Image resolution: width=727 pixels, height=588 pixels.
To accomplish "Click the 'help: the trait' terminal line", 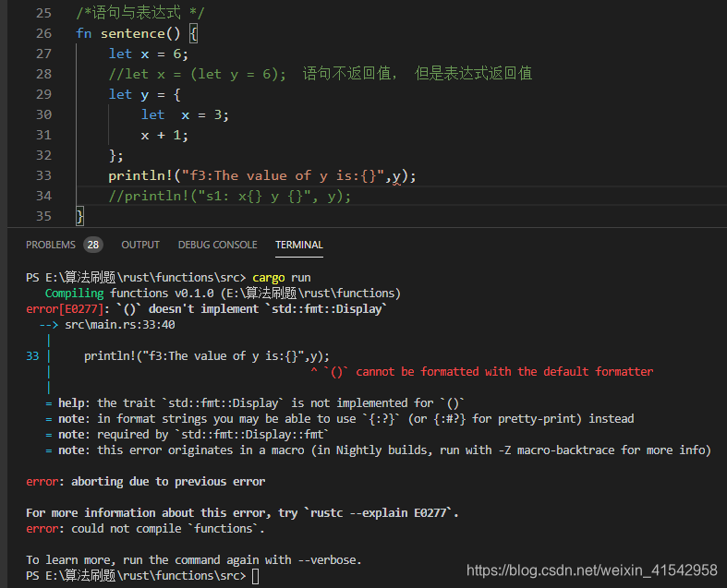I will coord(255,403).
